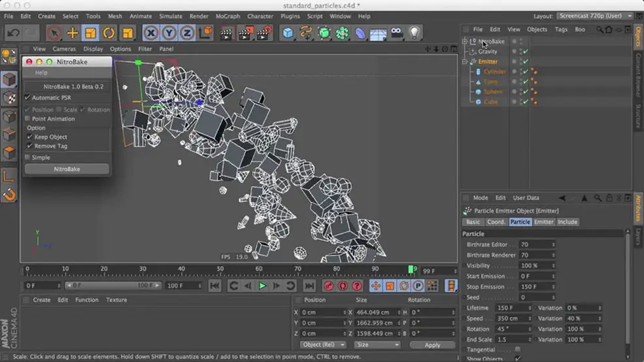
Task: Click the current frame 99 F field
Action: [439, 271]
